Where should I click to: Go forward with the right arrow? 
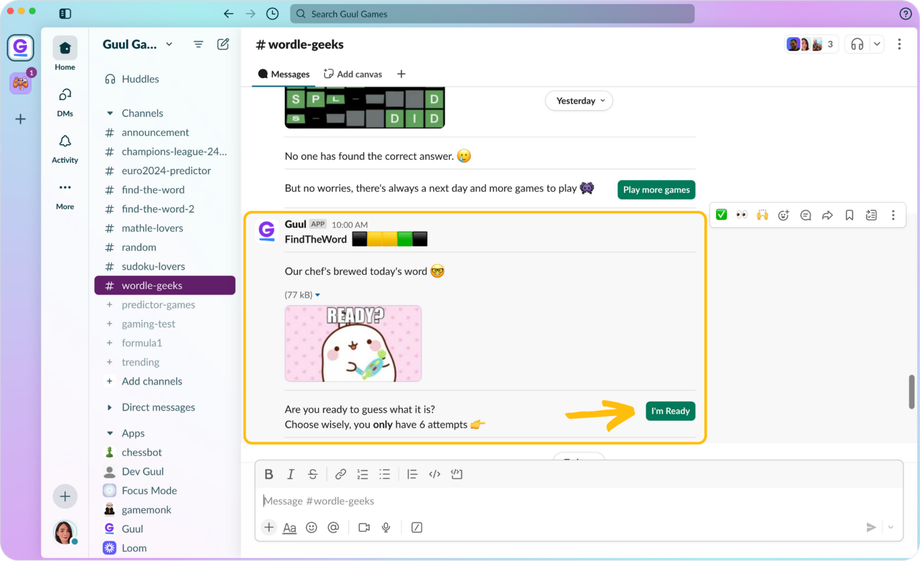click(x=251, y=13)
